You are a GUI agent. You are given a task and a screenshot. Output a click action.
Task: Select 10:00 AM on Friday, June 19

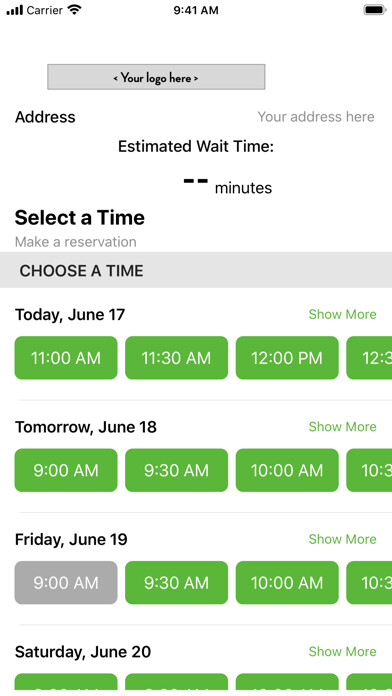tap(287, 582)
